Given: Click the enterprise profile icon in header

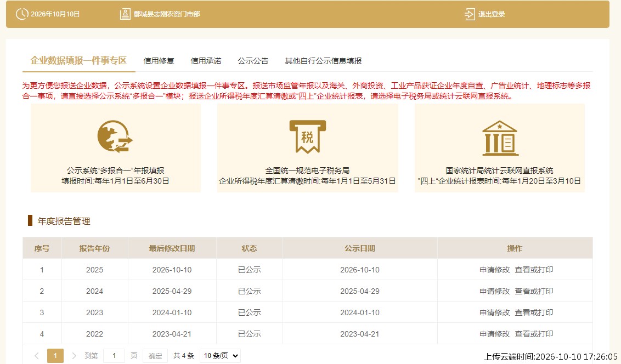Looking at the screenshot, I should click(x=125, y=14).
